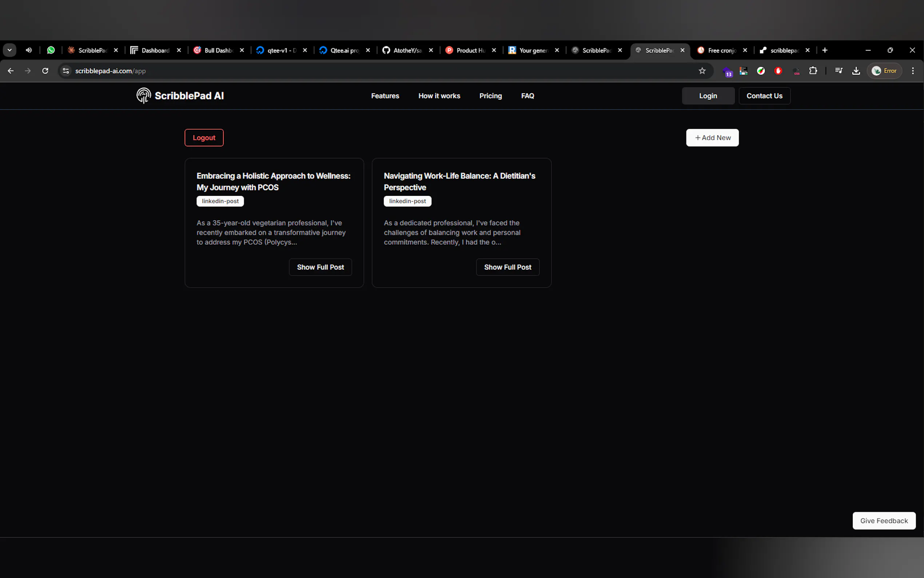Open the media control playlist icon

pyautogui.click(x=839, y=71)
